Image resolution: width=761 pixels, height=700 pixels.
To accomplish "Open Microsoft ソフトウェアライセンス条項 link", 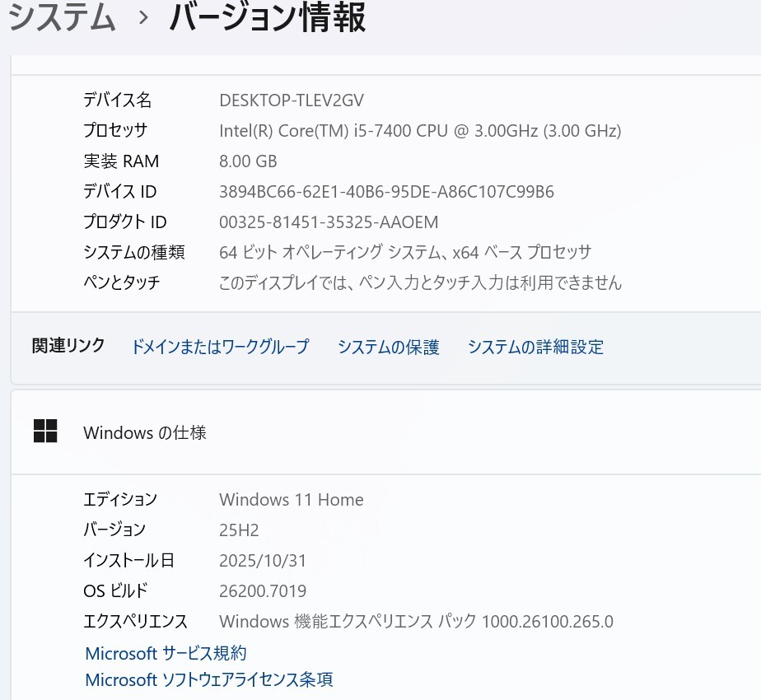I will [208, 679].
